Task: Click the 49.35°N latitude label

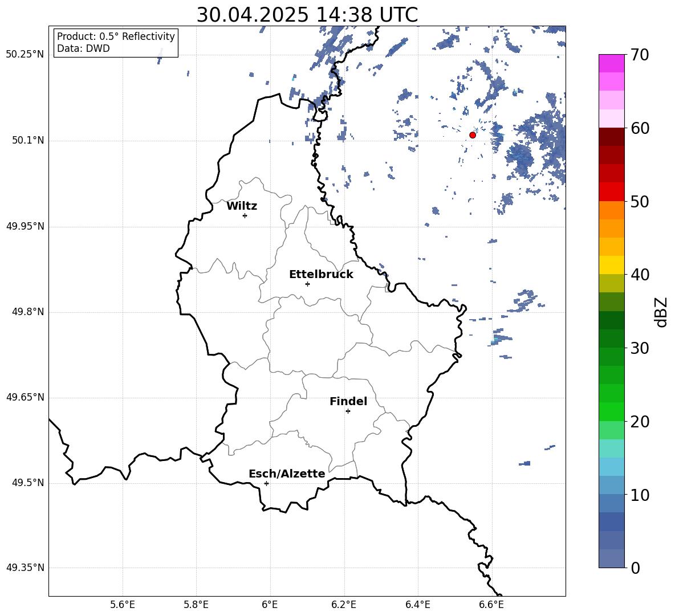Action: click(x=25, y=568)
